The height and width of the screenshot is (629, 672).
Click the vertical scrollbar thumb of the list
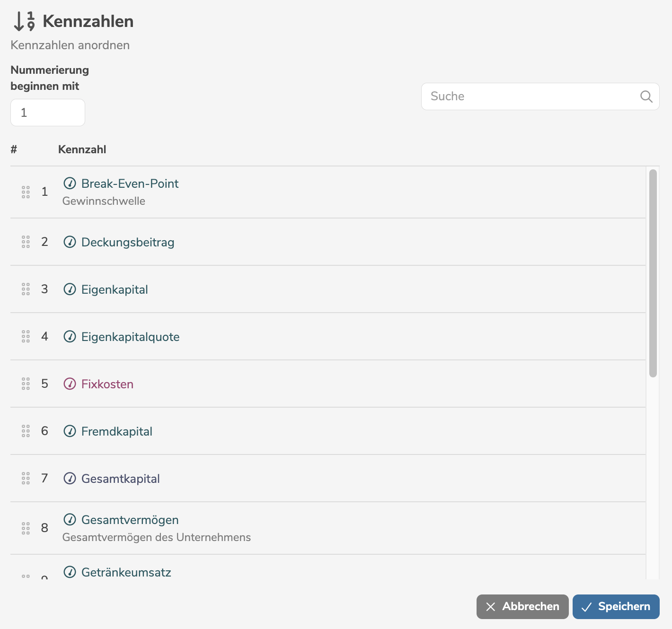click(x=653, y=273)
